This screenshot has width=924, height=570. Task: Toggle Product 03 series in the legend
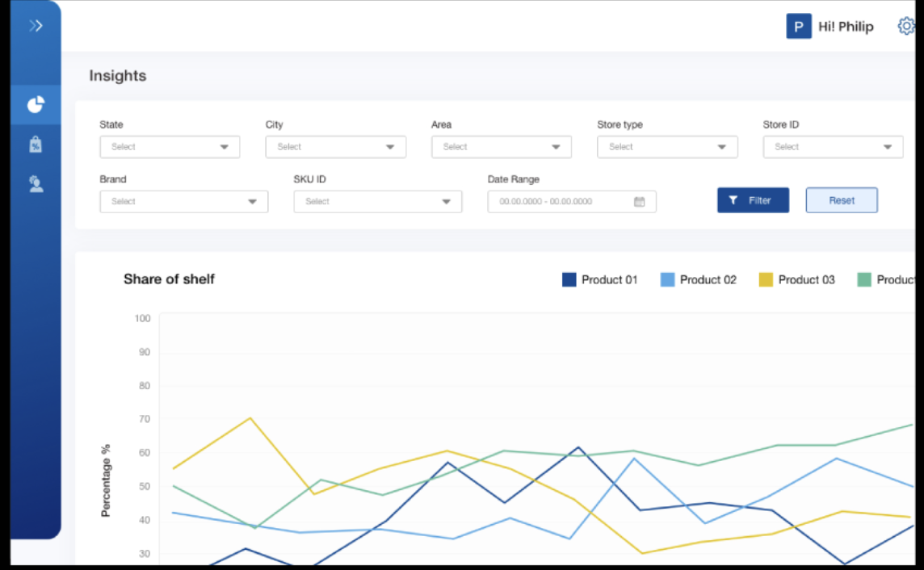796,280
